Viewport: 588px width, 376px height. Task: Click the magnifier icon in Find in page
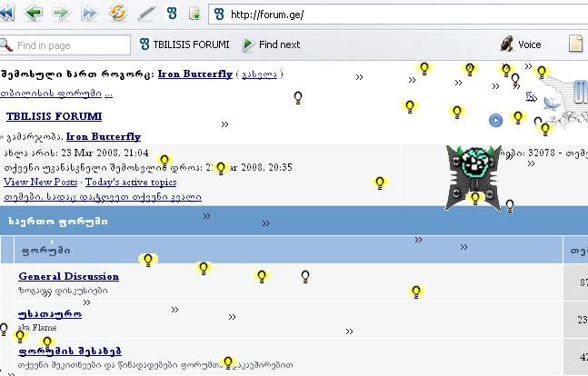click(6, 45)
